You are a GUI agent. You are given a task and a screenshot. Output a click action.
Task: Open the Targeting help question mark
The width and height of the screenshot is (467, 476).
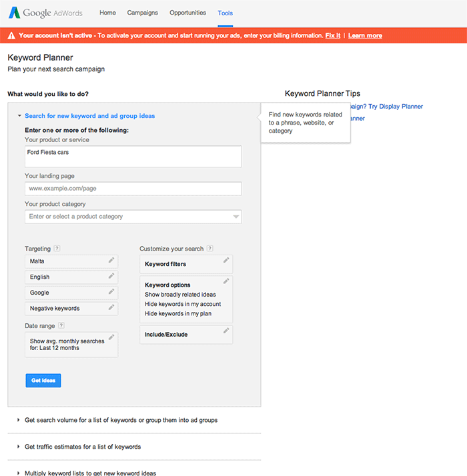tap(57, 248)
